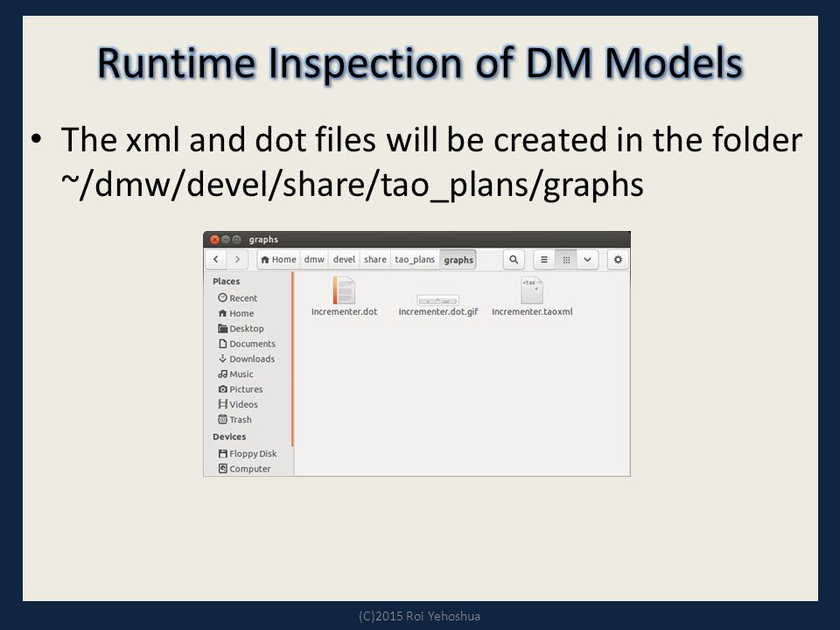Click the Places sidebar heading

pyautogui.click(x=226, y=281)
